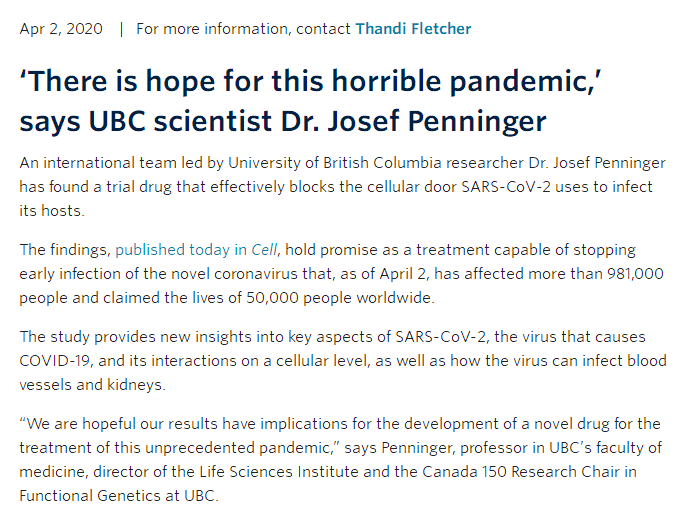Open the Thandi Fletcher contact link
This screenshot has height=518, width=689.
(413, 29)
